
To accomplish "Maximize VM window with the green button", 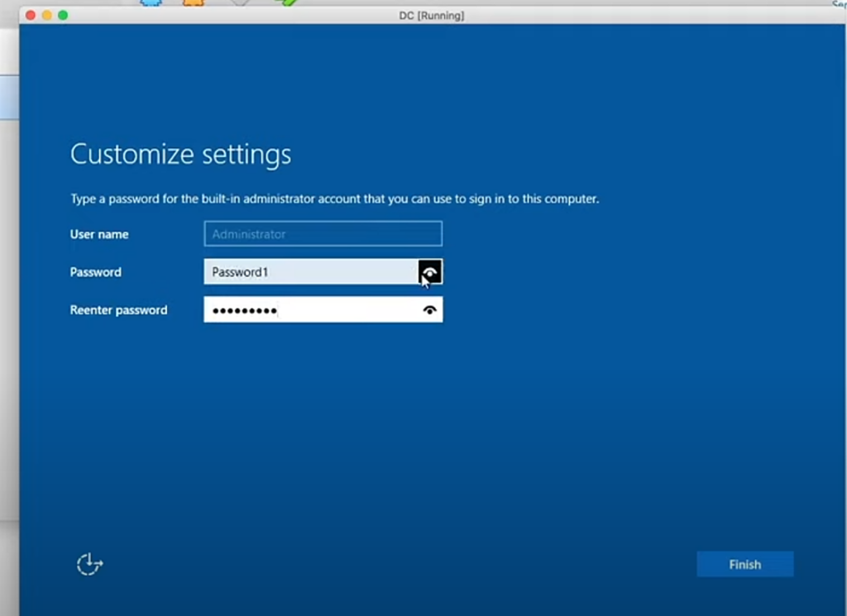I will pos(63,16).
